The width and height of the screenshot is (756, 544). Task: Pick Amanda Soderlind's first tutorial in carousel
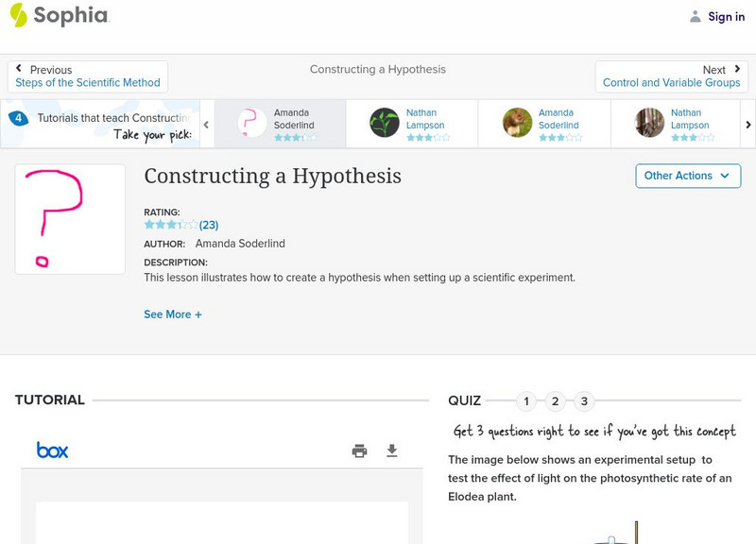280,124
